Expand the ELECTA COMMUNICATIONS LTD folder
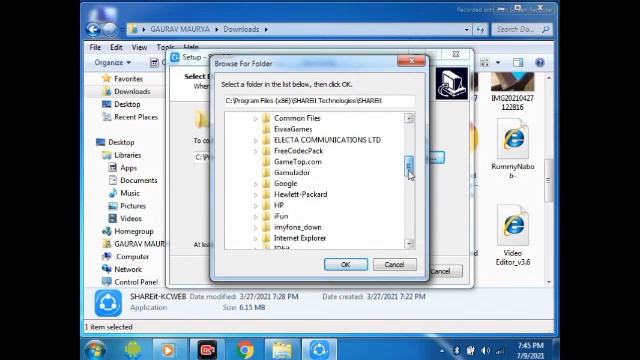 click(256, 140)
